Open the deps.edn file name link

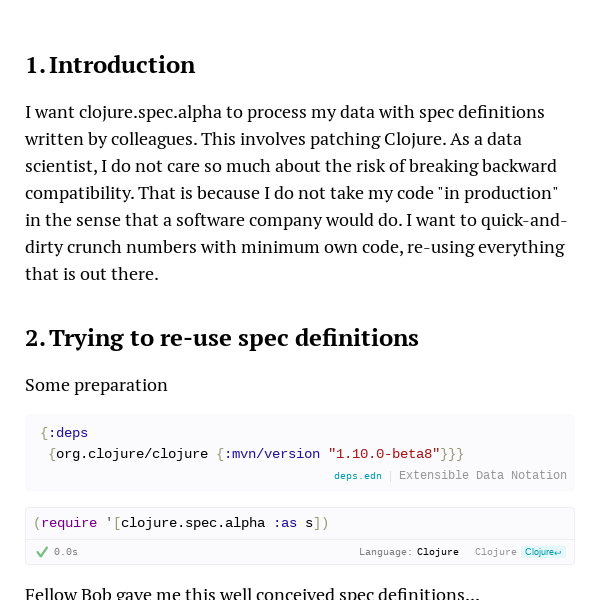pyautogui.click(x=358, y=476)
